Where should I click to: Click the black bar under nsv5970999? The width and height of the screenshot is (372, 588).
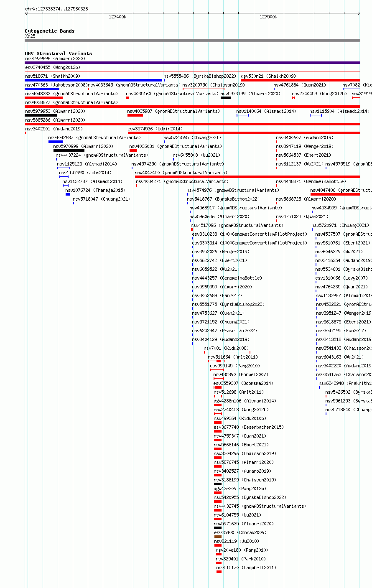click(x=69, y=150)
